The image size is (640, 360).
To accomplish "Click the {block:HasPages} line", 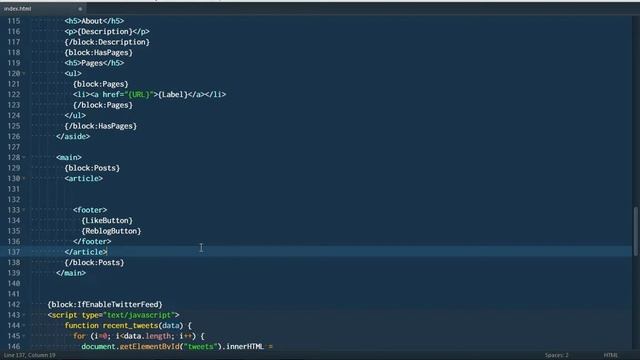I will pyautogui.click(x=98, y=53).
